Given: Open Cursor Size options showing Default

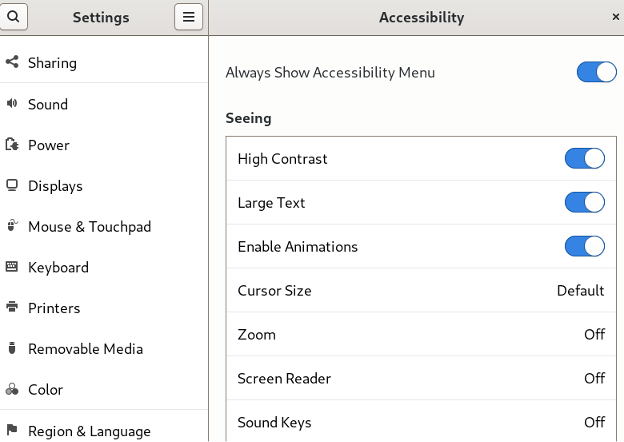Looking at the screenshot, I should pos(420,291).
